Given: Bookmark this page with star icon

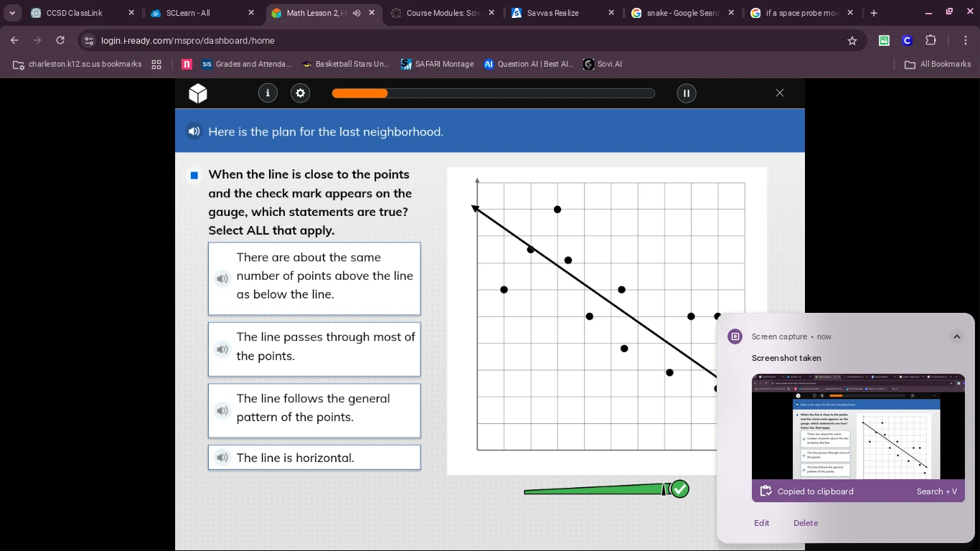Looking at the screenshot, I should [852, 41].
